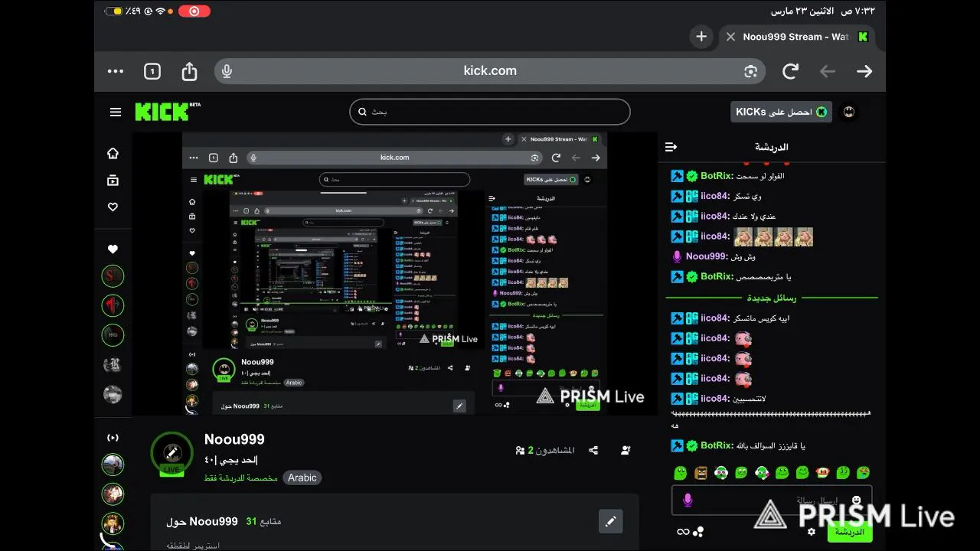
Task: Click the Safari share icon
Action: tap(189, 70)
